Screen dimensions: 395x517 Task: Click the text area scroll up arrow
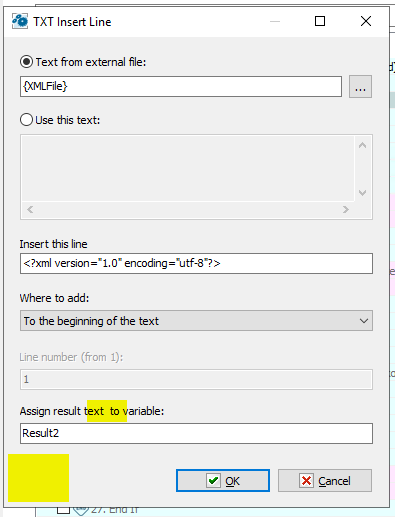point(362,145)
